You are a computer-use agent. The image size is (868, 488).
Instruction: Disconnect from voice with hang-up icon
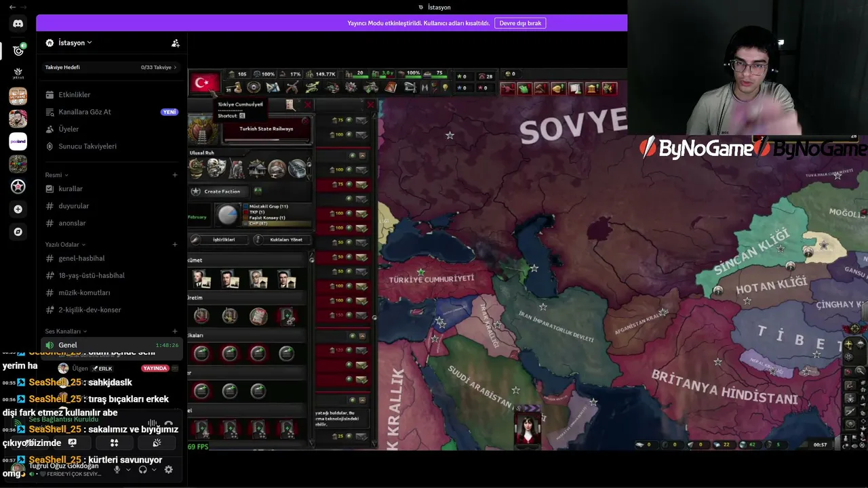[x=168, y=424]
